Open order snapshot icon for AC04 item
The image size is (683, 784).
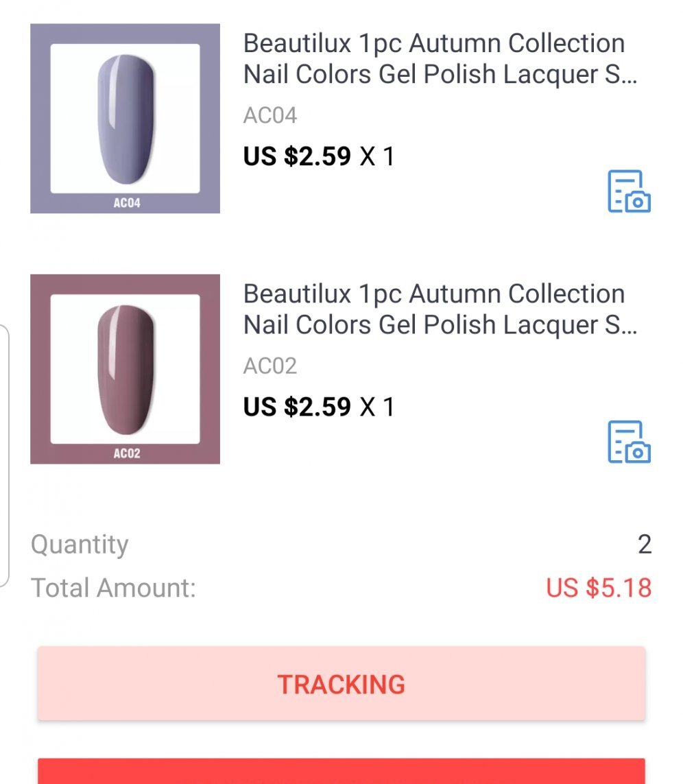pyautogui.click(x=629, y=191)
